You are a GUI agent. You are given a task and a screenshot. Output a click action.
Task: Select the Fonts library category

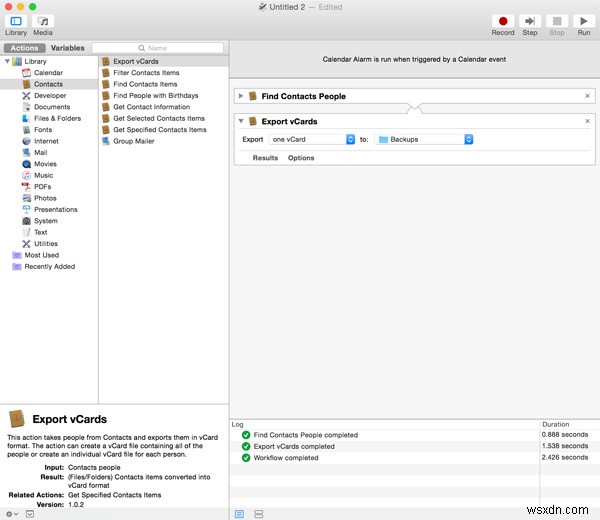tap(43, 130)
